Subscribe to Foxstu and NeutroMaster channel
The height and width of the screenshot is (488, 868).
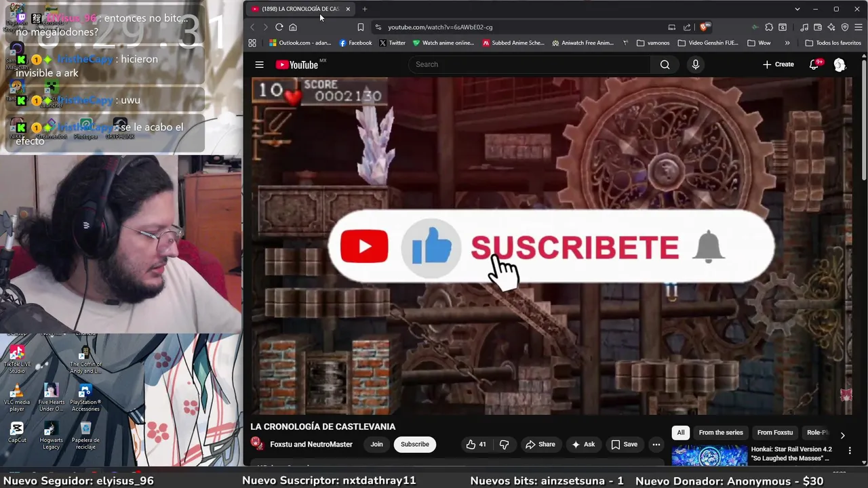point(414,445)
